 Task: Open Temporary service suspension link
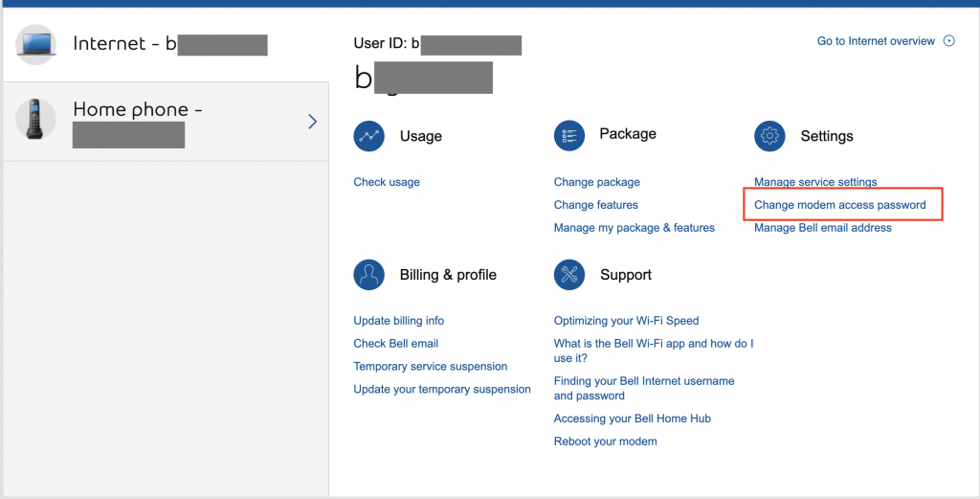[x=430, y=367]
